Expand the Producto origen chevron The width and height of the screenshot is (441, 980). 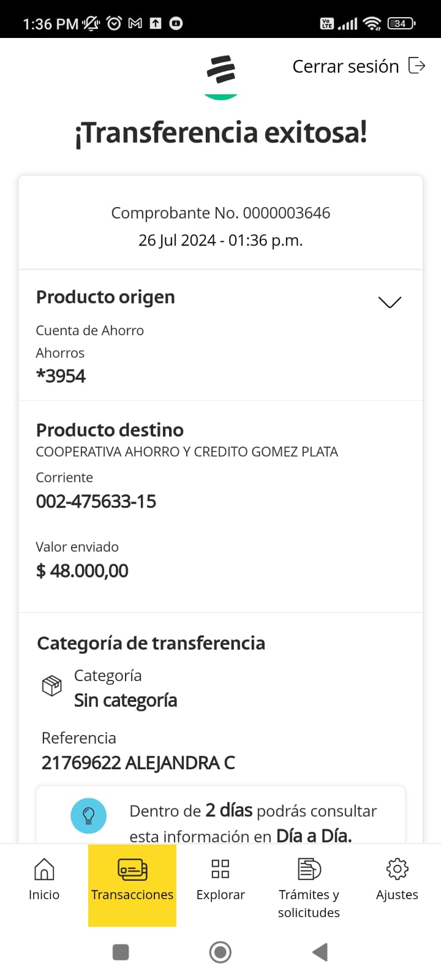click(x=390, y=302)
